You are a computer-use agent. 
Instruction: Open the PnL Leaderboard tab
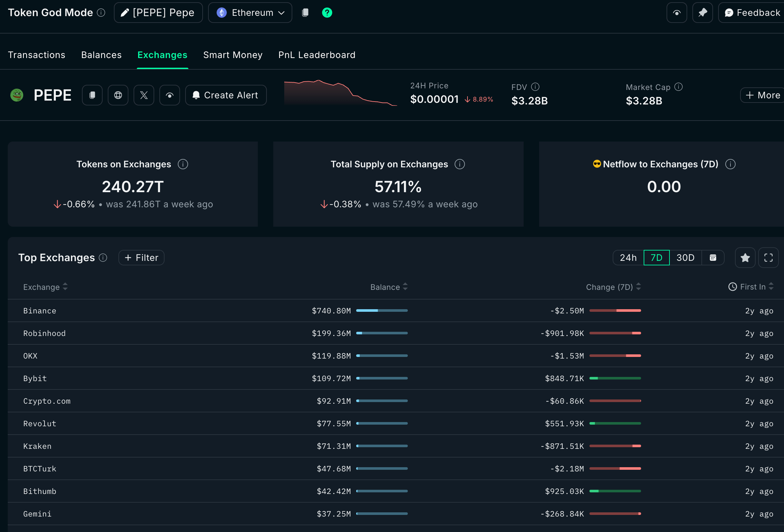pyautogui.click(x=317, y=54)
